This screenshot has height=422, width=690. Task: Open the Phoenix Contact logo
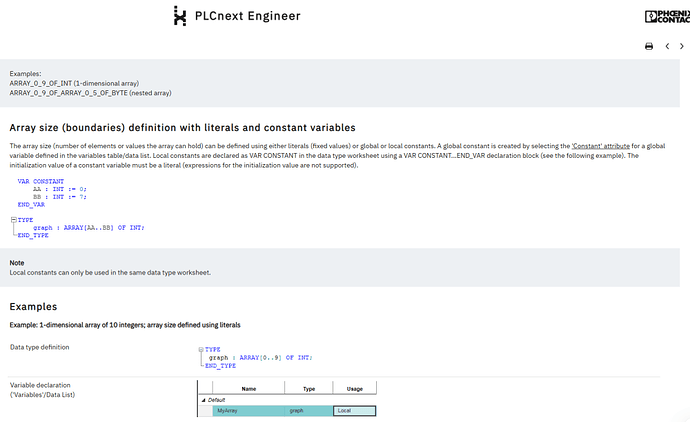click(x=667, y=17)
